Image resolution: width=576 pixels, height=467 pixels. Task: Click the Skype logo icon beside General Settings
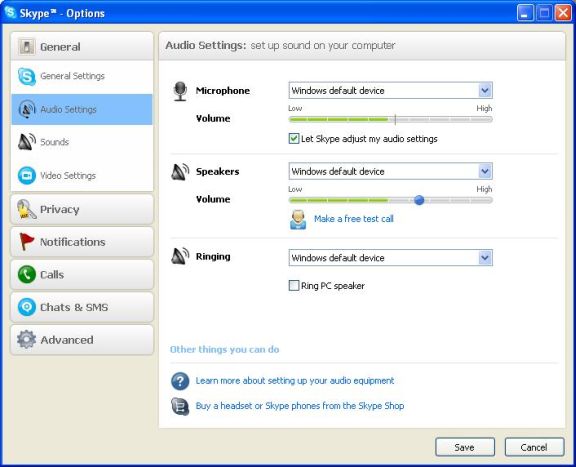pos(27,76)
